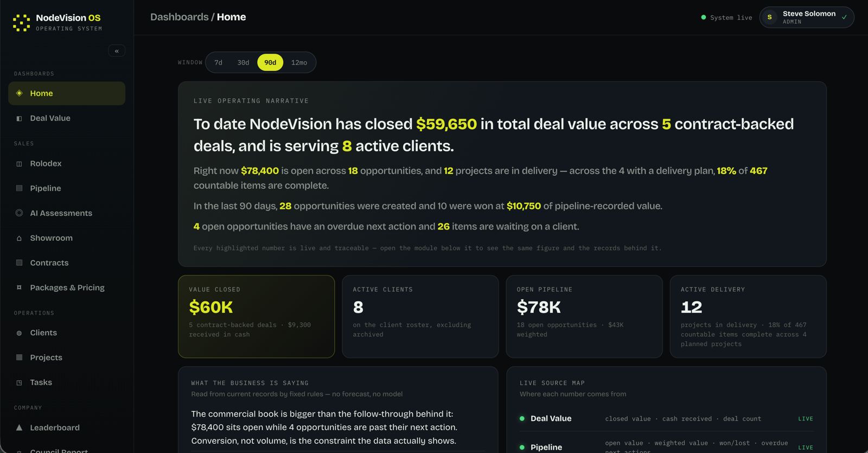Click the Leaderboard triangle icon
This screenshot has height=453, width=868.
click(20, 428)
